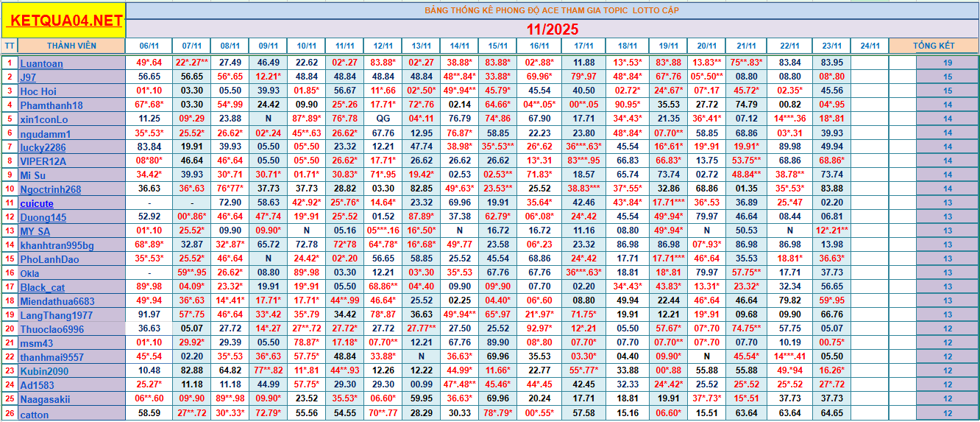Screen dimensions: 980x422
Task: Click the KETQUA04.NET site link
Action: 64,21
